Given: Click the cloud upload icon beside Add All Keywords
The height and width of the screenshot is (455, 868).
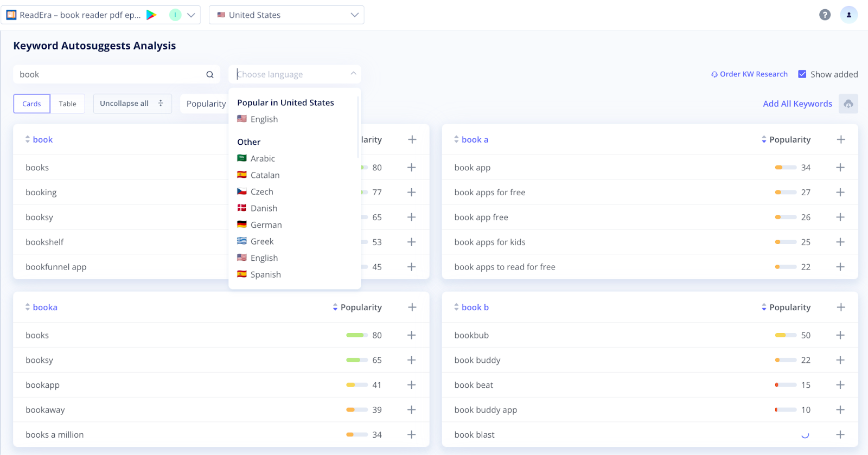Looking at the screenshot, I should pos(848,104).
